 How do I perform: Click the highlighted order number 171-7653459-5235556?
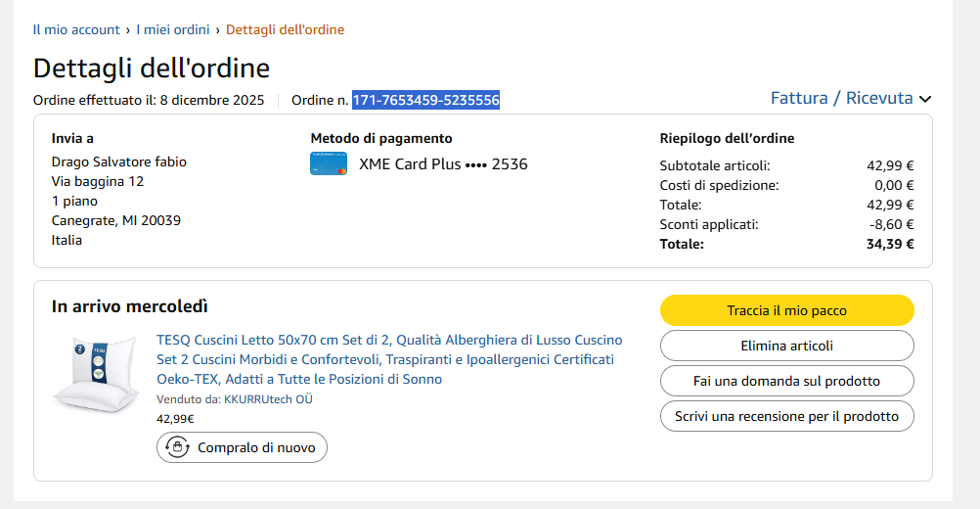(425, 100)
